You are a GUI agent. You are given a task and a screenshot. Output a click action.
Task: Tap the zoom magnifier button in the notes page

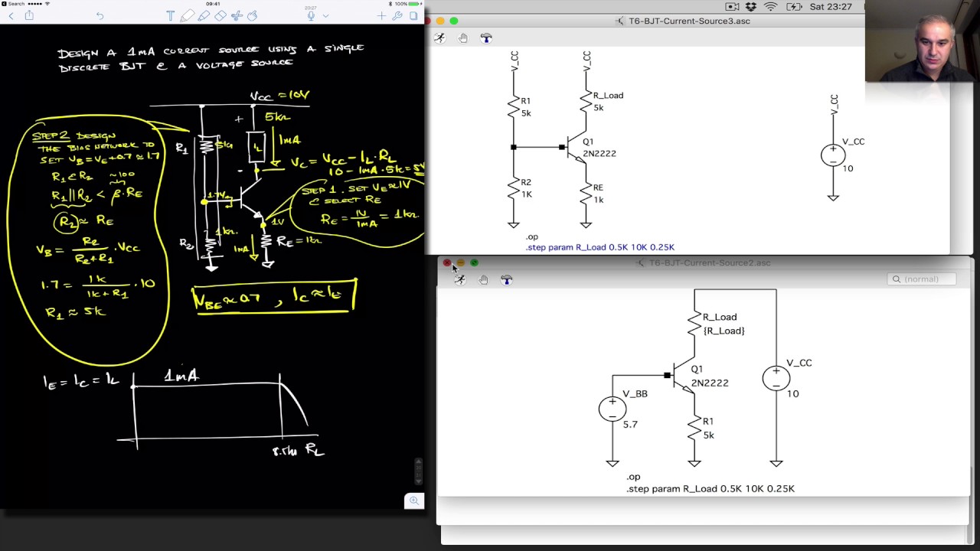pyautogui.click(x=414, y=500)
